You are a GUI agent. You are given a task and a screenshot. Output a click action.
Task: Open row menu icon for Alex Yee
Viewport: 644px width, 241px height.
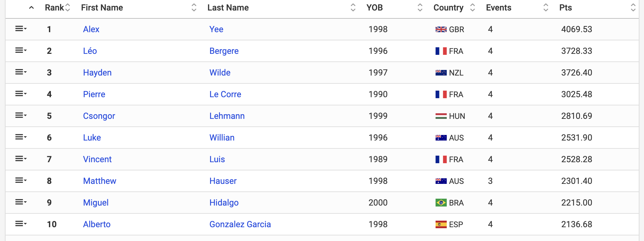[21, 29]
